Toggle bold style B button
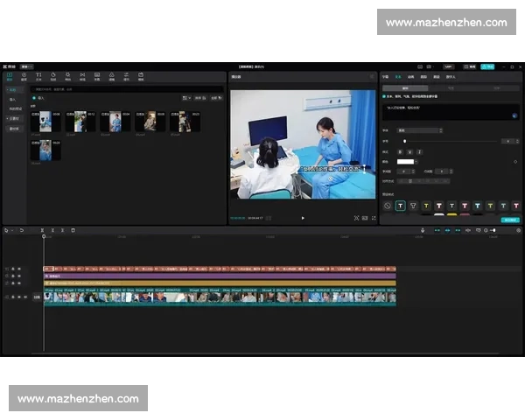Image resolution: width=525 pixels, height=420 pixels. tap(402, 151)
